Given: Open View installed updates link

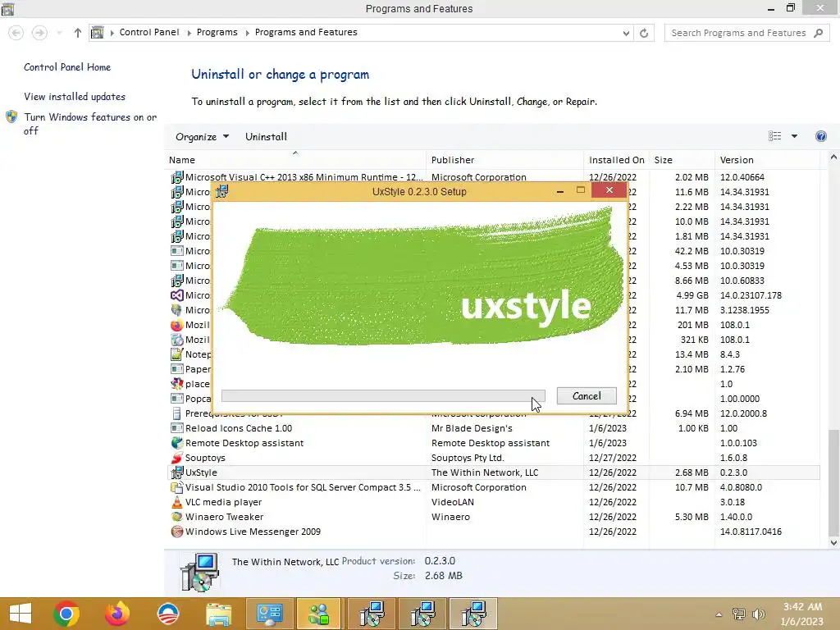Looking at the screenshot, I should [75, 97].
